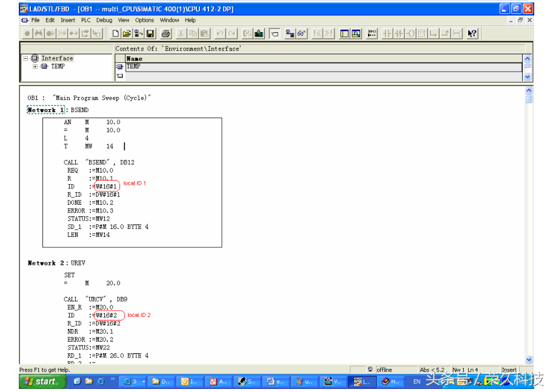Click the CALL "BSEND" , DB12 line
553x392 pixels.
coord(99,162)
